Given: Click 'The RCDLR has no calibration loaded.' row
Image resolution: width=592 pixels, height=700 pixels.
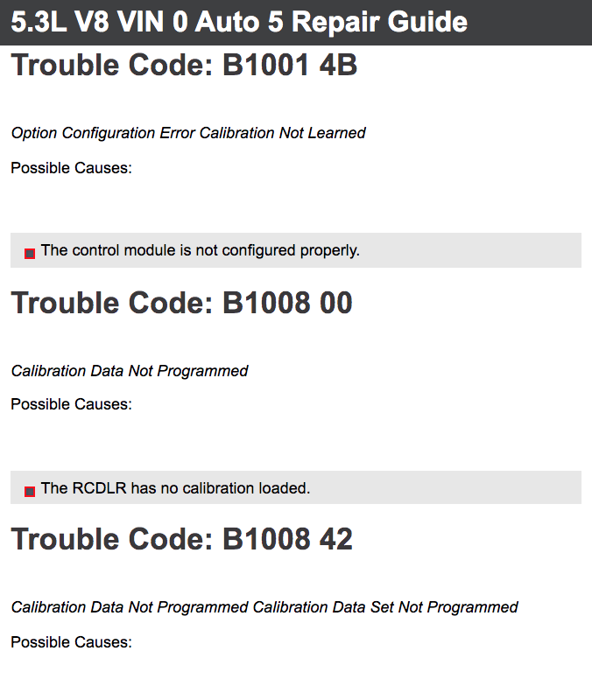Looking at the screenshot, I should coord(296,487).
